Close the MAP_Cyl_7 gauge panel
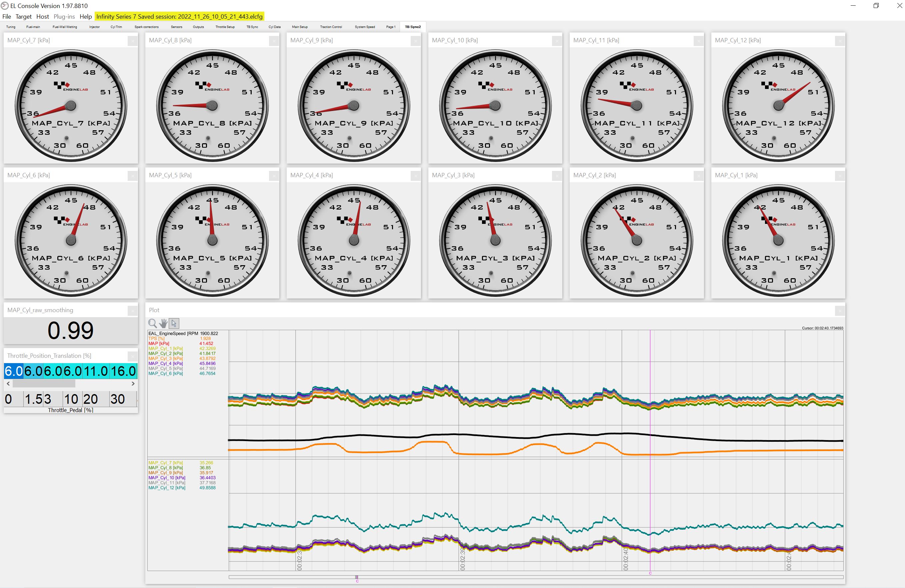The image size is (905, 588). click(132, 41)
